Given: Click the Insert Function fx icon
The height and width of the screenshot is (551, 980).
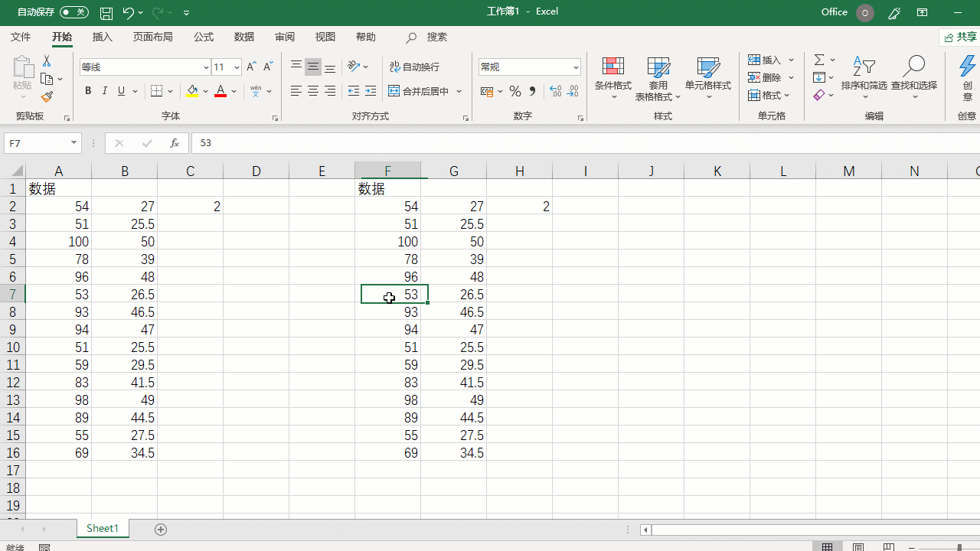Looking at the screenshot, I should [x=175, y=143].
